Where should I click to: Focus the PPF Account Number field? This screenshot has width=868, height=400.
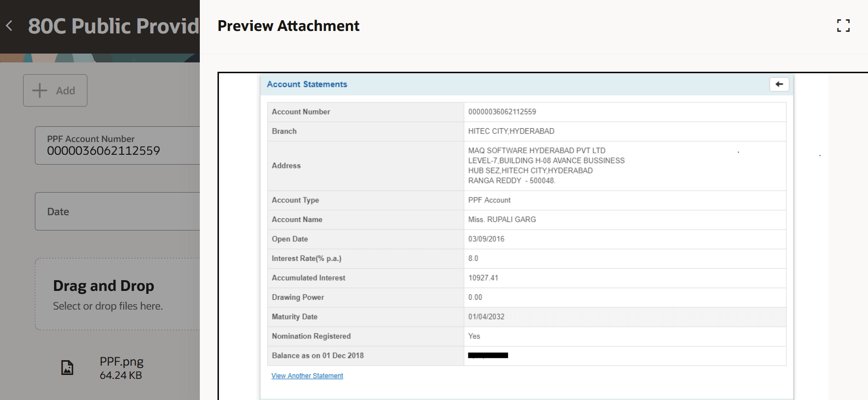117,145
